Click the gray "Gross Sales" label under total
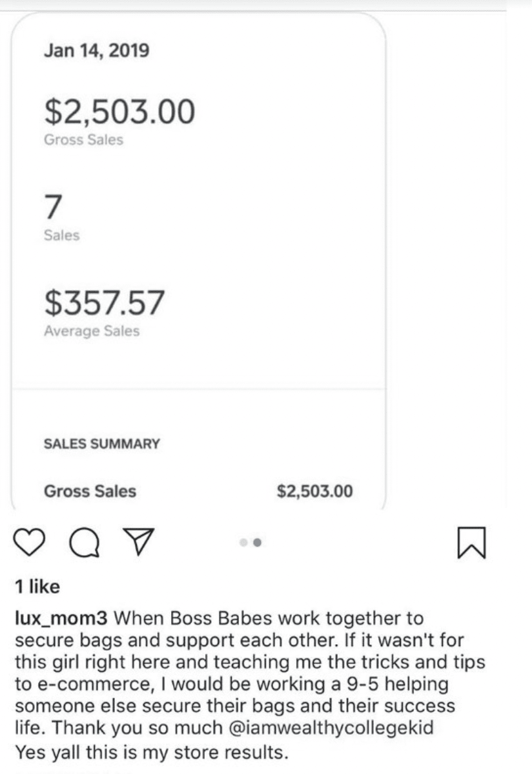The height and width of the screenshot is (774, 532). [83, 140]
